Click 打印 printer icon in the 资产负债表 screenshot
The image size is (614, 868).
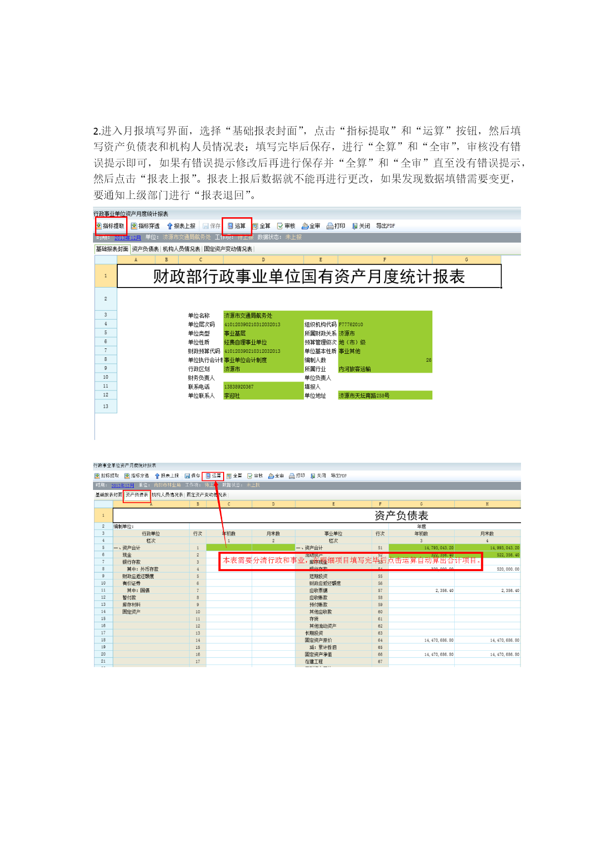pos(292,476)
